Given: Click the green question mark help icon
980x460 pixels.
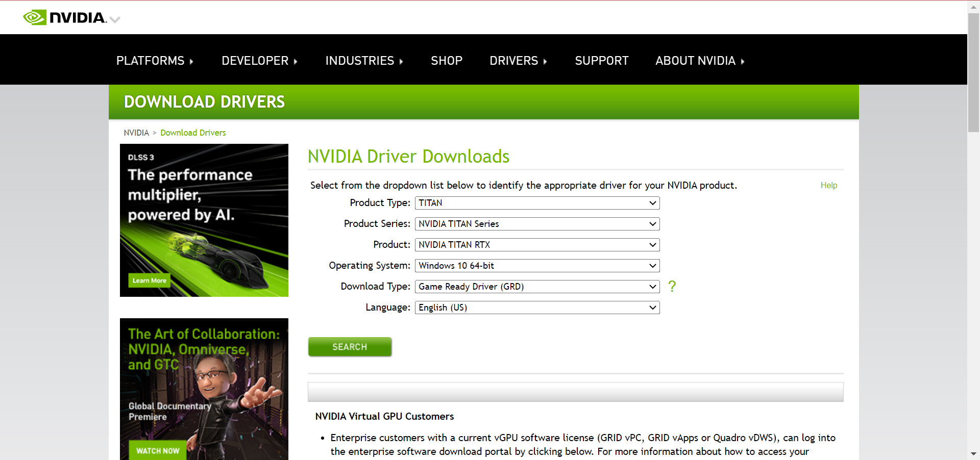Looking at the screenshot, I should tap(672, 286).
